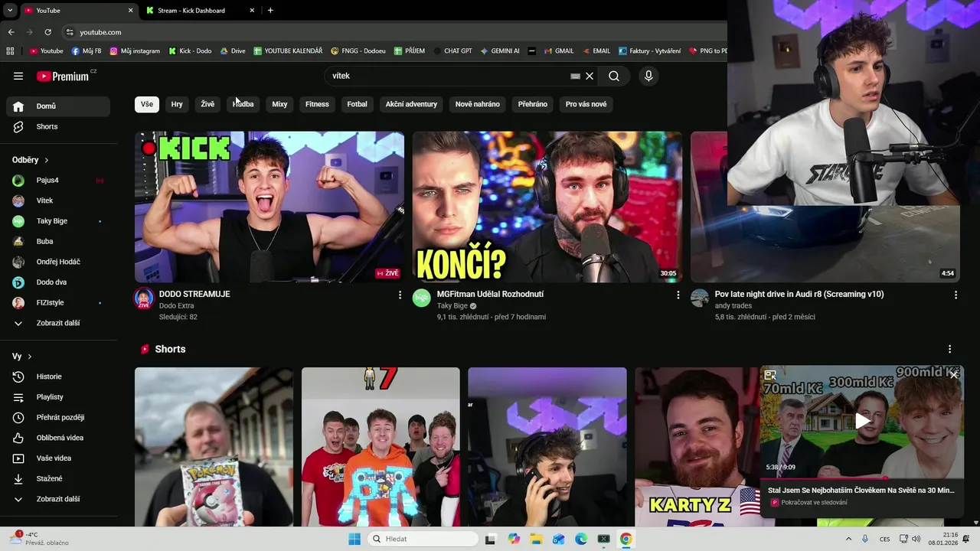Viewport: 980px width, 551px height.
Task: Open the Kick - Dodo bookmark
Action: [x=191, y=51]
